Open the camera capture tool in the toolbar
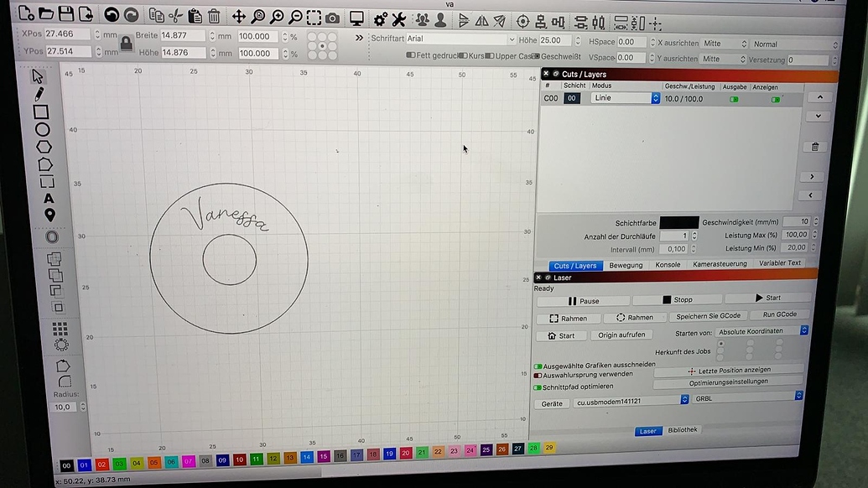 pyautogui.click(x=331, y=17)
